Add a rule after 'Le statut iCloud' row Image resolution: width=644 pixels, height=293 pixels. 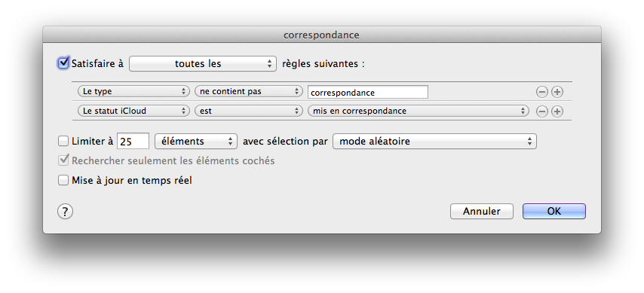click(x=557, y=111)
